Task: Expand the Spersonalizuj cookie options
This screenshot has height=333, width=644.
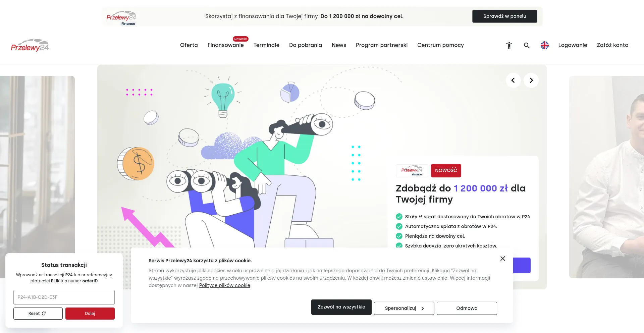Action: pos(404,308)
